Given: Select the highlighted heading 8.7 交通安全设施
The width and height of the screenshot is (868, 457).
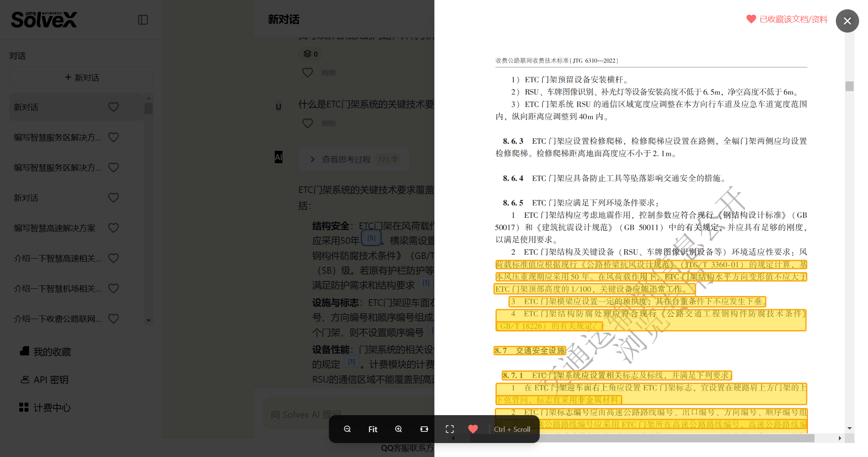Looking at the screenshot, I should click(x=530, y=350).
